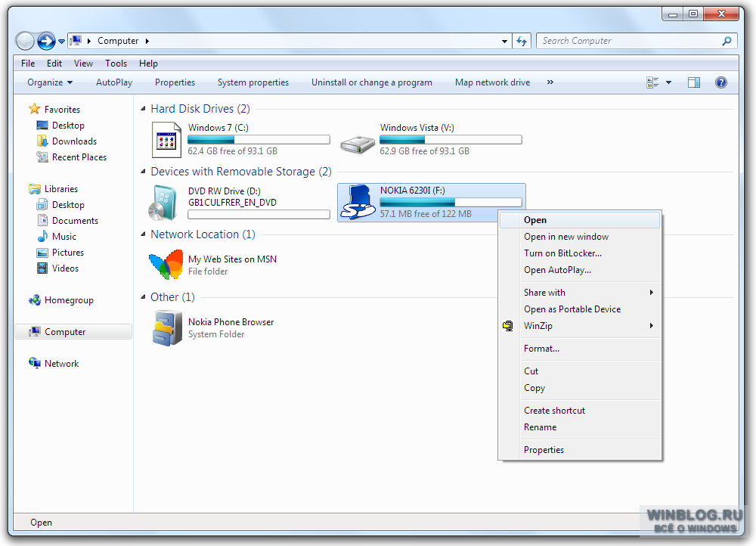
Task: Choose Open in the context menu
Action: point(580,220)
